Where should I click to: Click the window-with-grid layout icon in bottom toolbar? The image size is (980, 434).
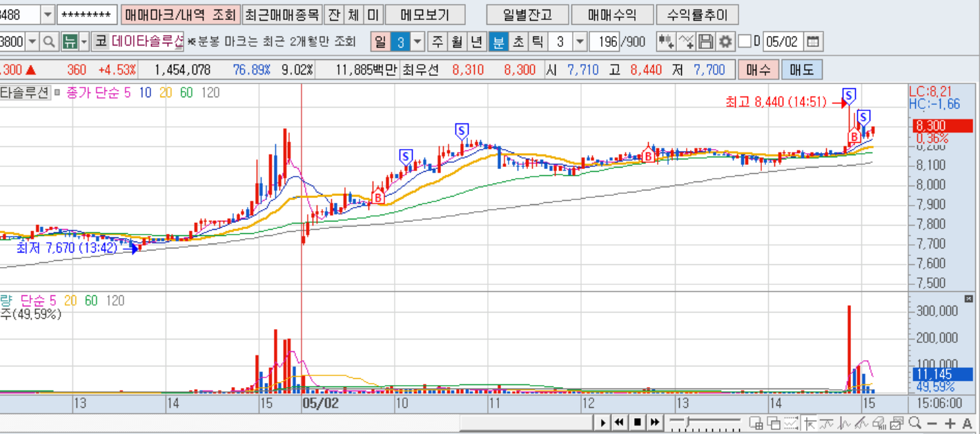756,423
